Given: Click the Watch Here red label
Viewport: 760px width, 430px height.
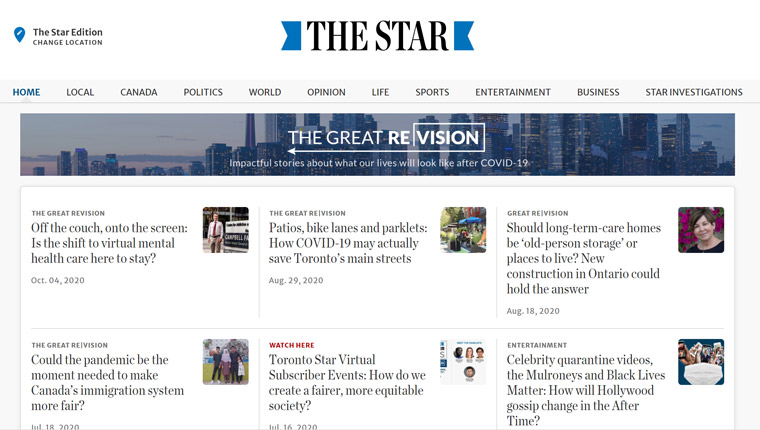Looking at the screenshot, I should (292, 345).
